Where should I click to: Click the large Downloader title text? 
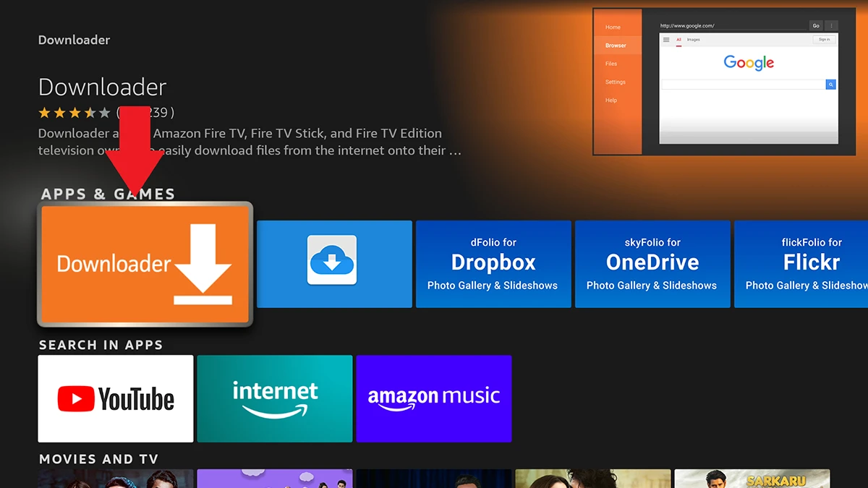click(102, 87)
